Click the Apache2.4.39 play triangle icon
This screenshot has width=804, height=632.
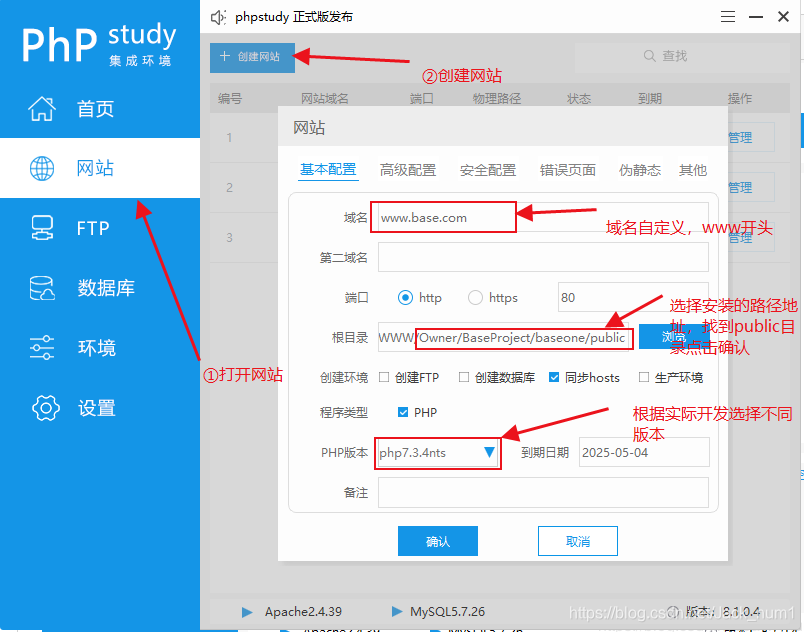pos(247,612)
